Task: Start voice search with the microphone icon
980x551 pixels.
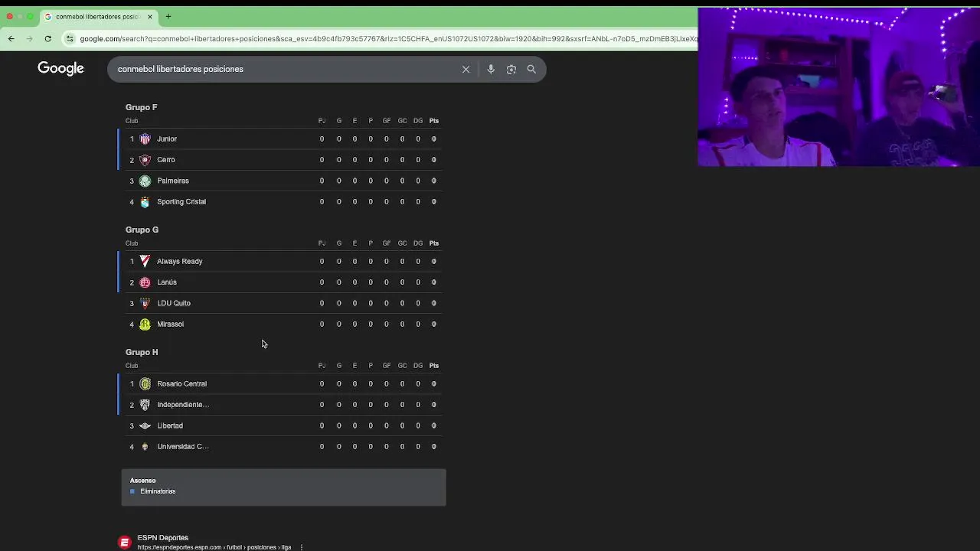Action: pos(491,69)
